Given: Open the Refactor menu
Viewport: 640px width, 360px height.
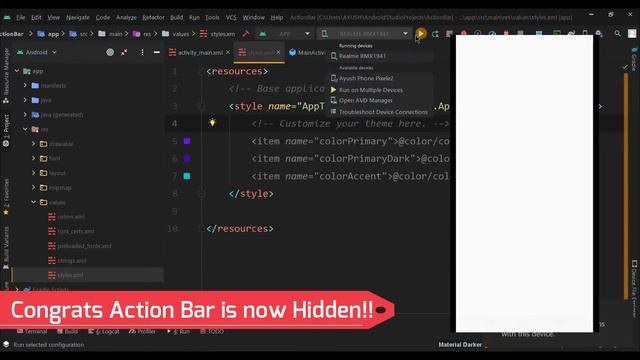Looking at the screenshot, I should 153,17.
